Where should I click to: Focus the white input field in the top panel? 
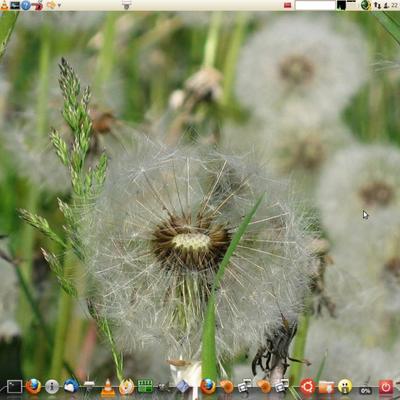click(x=315, y=5)
